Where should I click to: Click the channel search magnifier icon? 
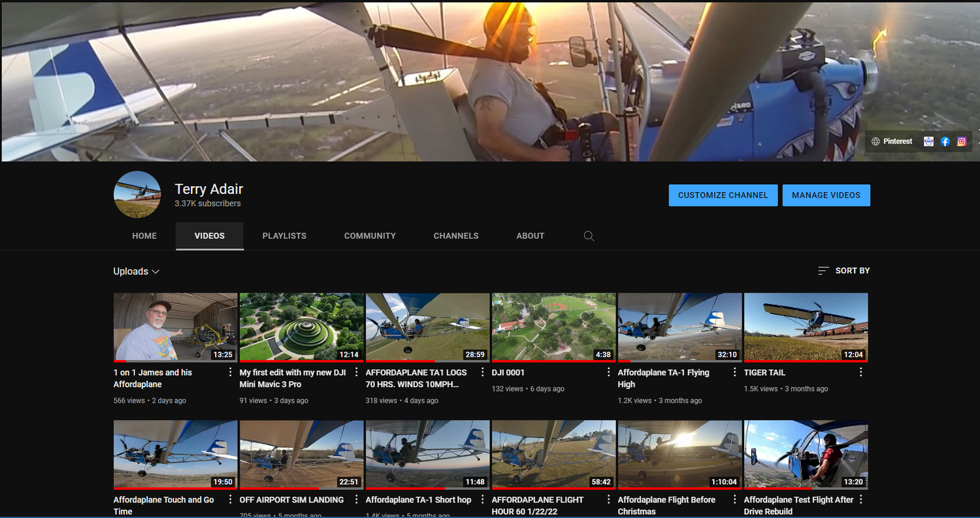[x=589, y=236]
